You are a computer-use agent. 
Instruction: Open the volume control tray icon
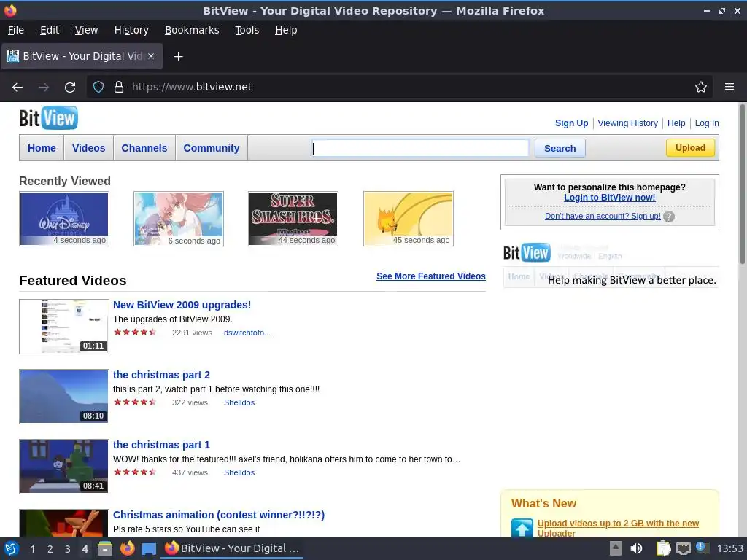(x=636, y=548)
